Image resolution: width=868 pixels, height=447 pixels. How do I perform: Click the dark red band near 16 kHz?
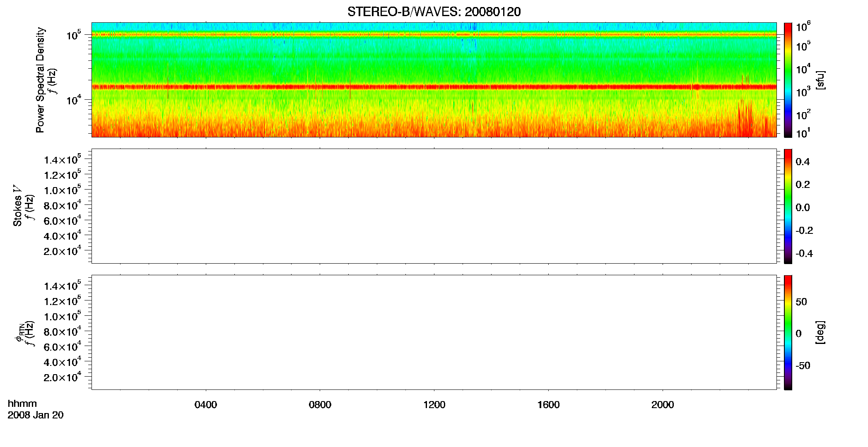(x=434, y=87)
